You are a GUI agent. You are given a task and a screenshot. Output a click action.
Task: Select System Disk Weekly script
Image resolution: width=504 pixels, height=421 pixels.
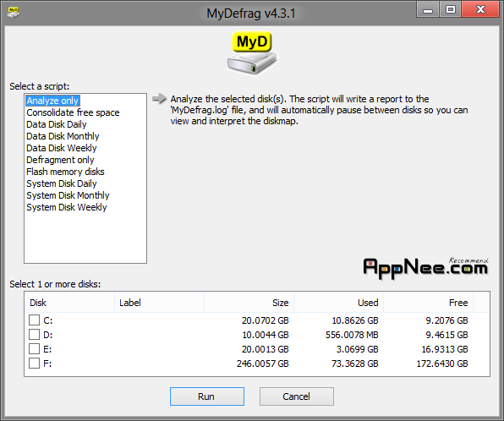click(x=67, y=208)
